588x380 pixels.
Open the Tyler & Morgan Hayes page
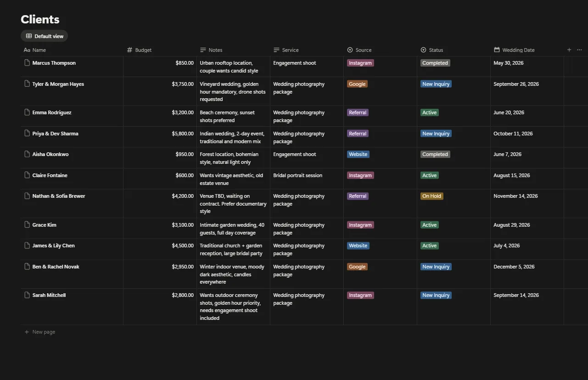pos(58,84)
